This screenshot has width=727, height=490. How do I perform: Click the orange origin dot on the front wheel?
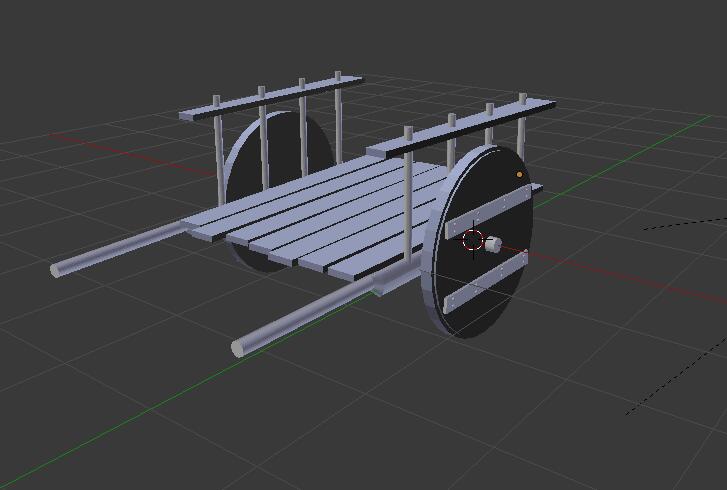(519, 174)
